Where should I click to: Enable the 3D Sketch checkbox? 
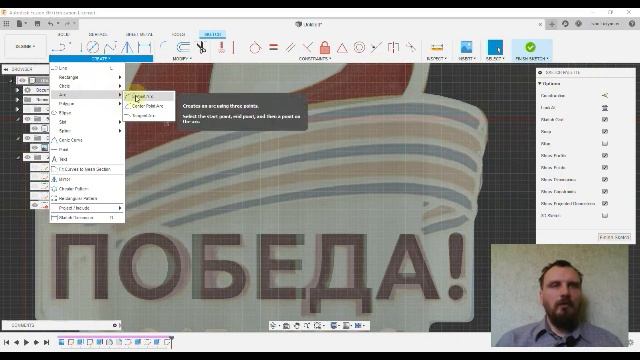pos(605,216)
